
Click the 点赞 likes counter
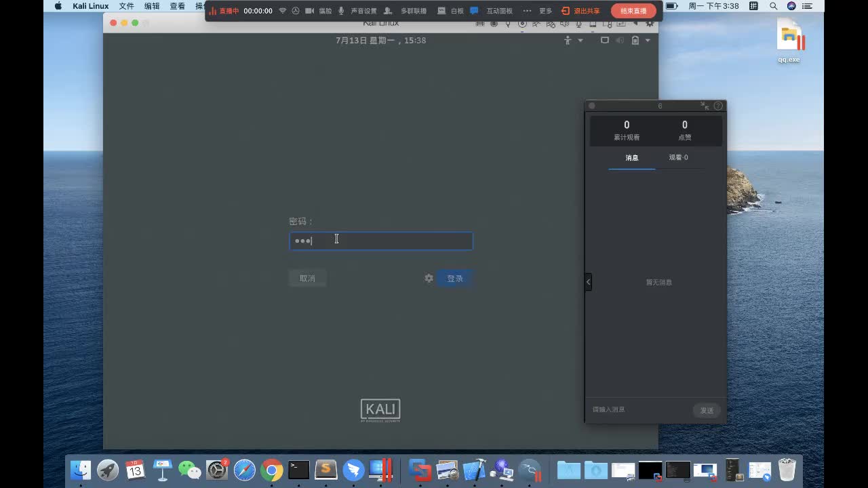685,130
